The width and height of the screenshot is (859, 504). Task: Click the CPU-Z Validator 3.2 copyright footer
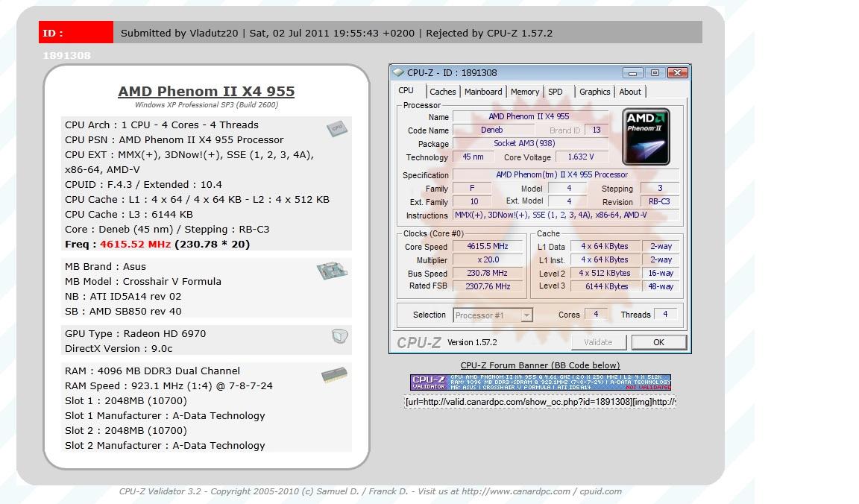click(371, 491)
